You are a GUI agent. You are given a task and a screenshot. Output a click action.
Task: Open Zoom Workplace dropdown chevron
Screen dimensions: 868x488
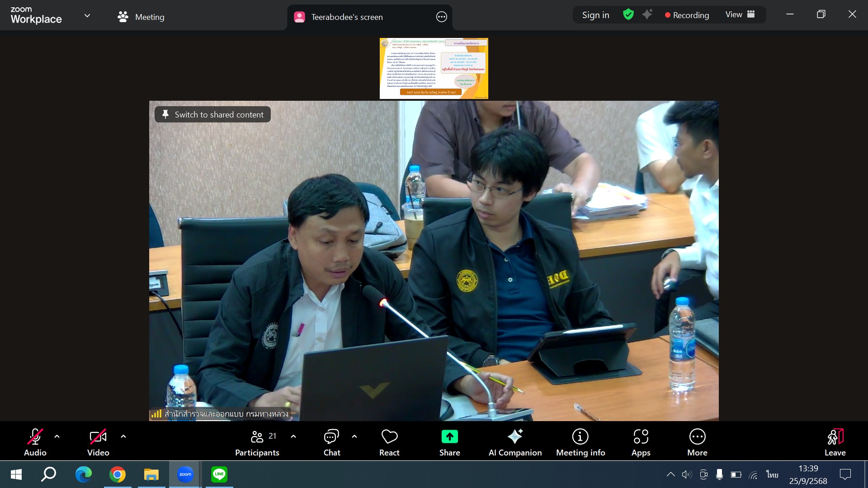pos(87,16)
